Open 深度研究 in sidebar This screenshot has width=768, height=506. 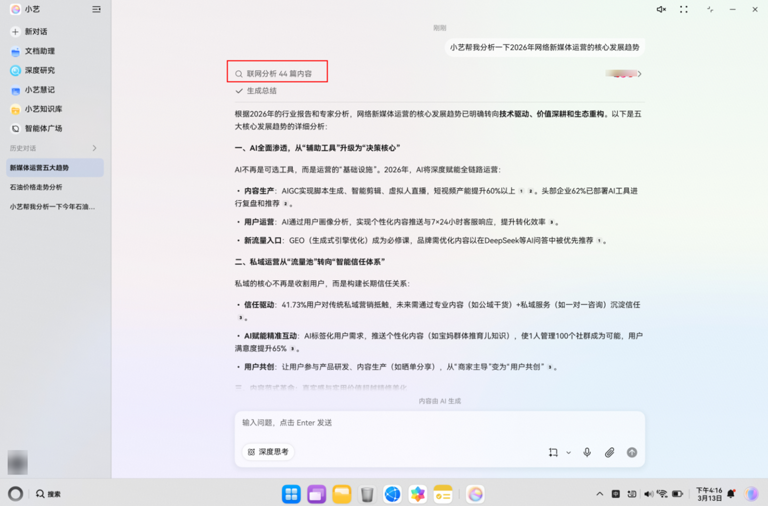coord(33,71)
